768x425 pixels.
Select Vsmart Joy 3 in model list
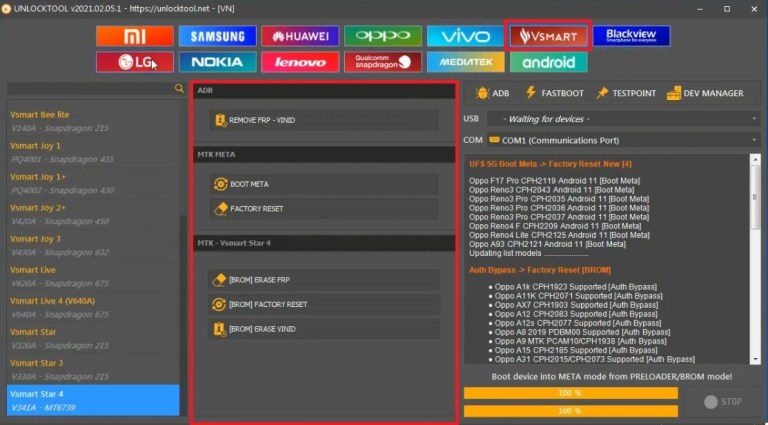(93, 245)
